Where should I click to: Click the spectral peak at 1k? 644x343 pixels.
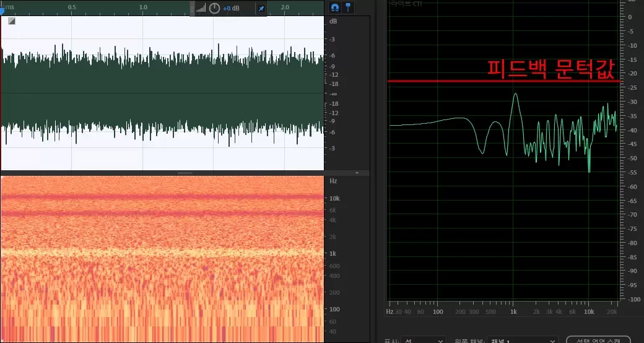coord(515,95)
